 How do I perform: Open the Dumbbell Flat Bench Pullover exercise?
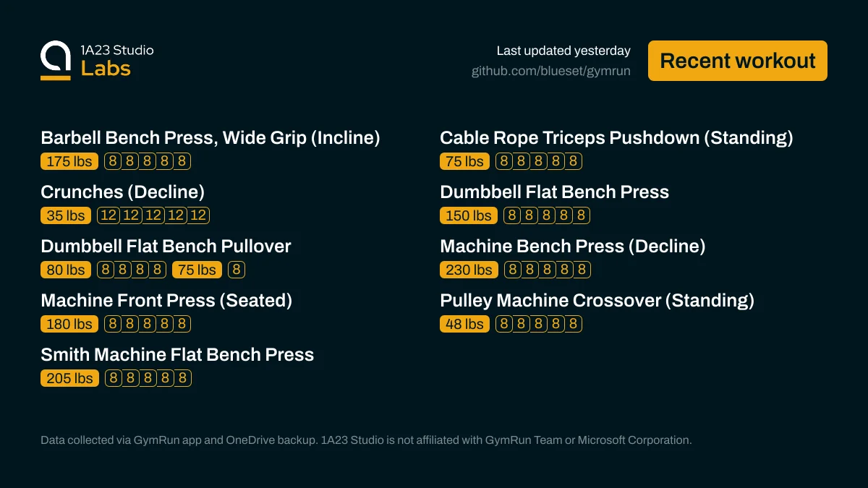point(166,246)
